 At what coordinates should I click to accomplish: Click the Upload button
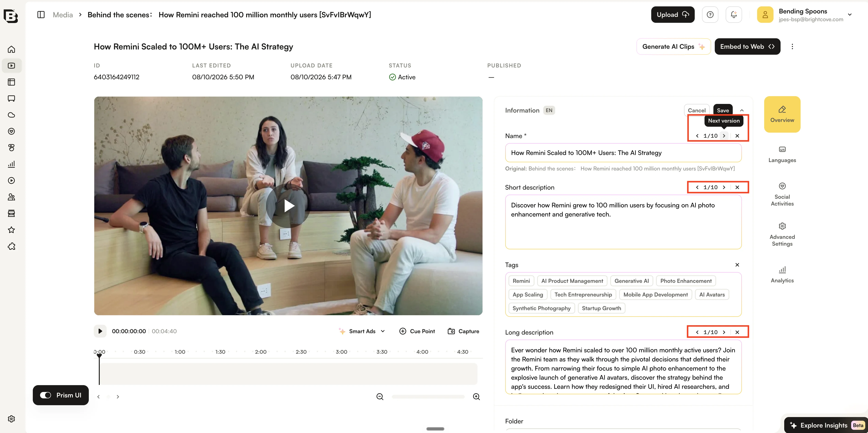pos(673,15)
